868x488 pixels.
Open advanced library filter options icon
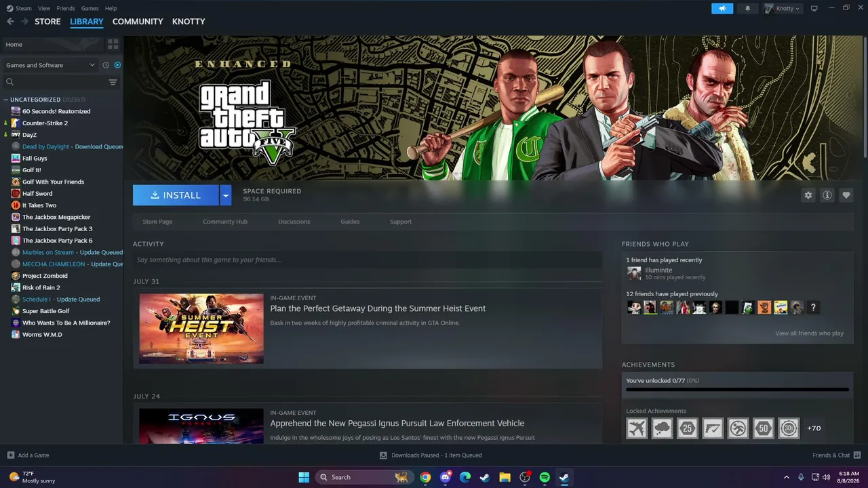[x=113, y=82]
